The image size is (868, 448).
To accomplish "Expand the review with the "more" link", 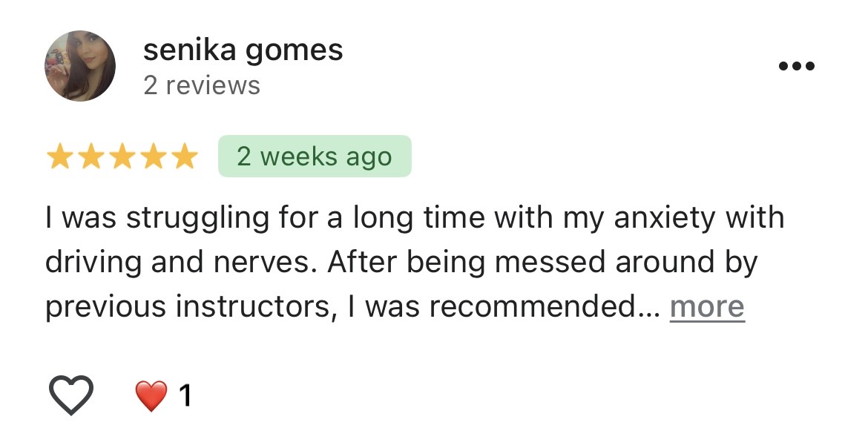I will (x=706, y=306).
